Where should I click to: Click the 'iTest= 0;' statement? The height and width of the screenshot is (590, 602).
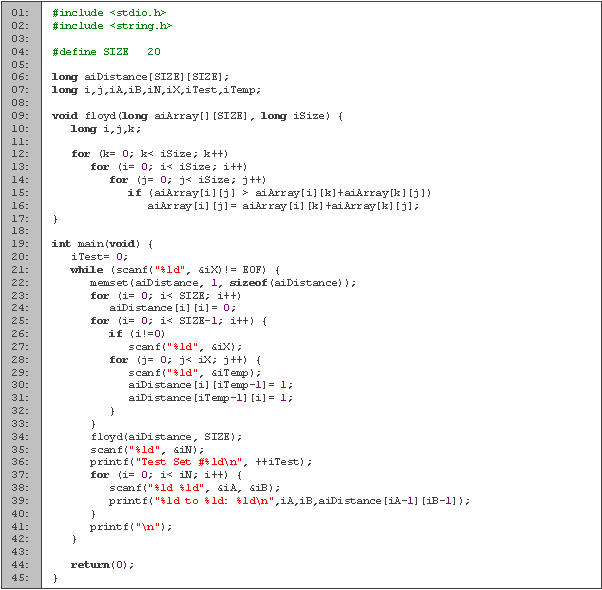(x=99, y=256)
